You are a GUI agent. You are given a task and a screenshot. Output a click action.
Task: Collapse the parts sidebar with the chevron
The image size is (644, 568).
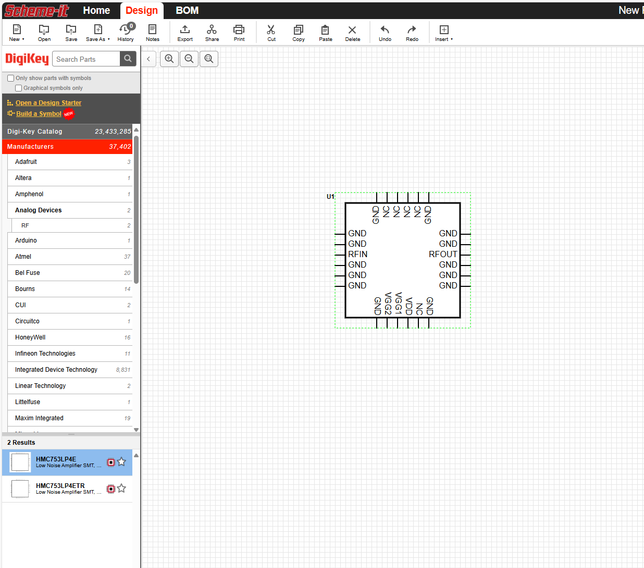[x=149, y=59]
